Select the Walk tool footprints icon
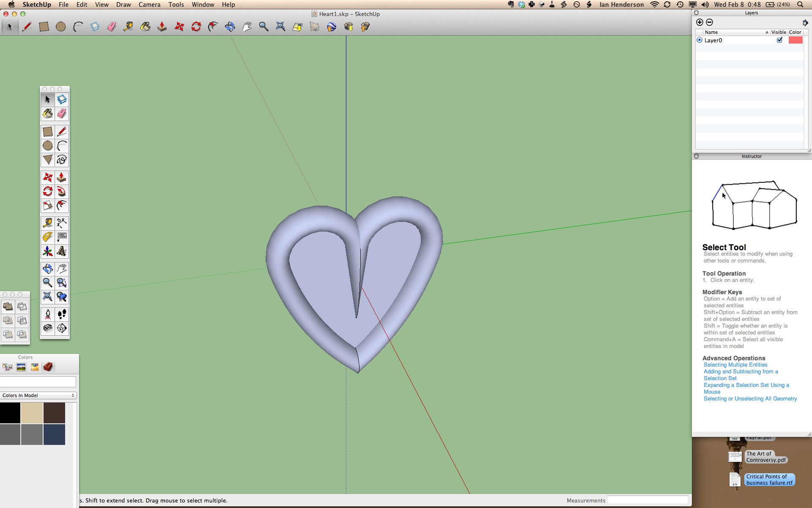812x508 pixels. (x=62, y=315)
